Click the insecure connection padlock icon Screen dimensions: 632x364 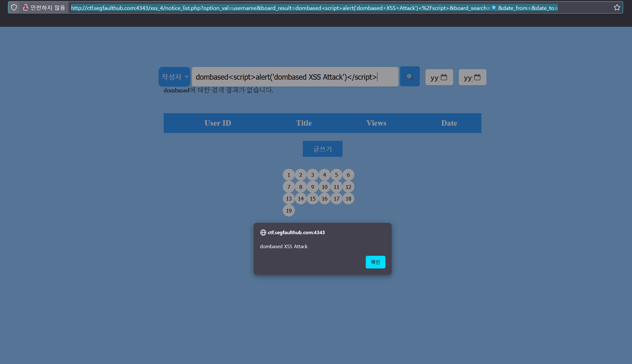coord(26,8)
